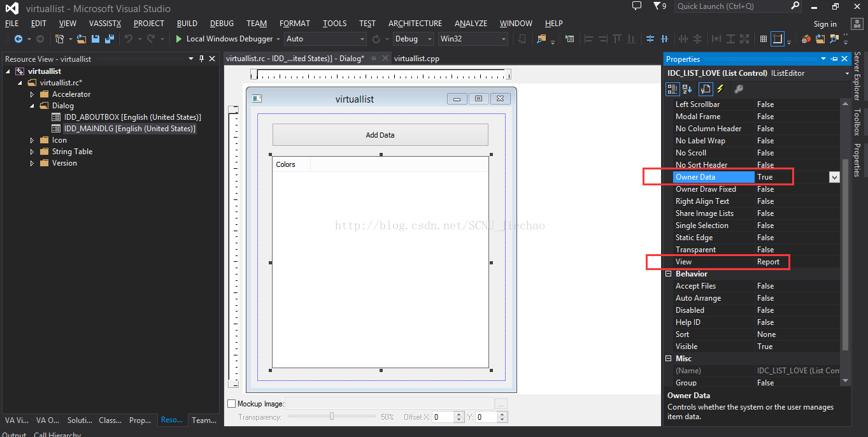Show the Properties page icon
This screenshot has width=868, height=437.
click(706, 89)
